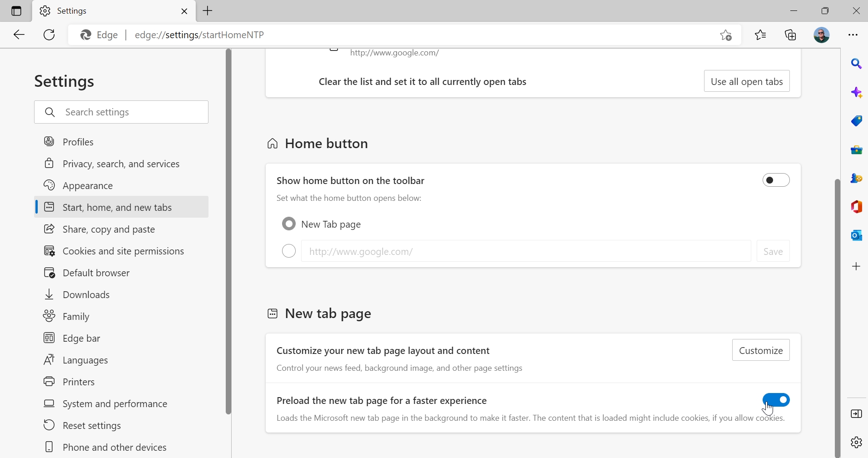Open the Office icon in the sidebar
This screenshot has height=458, width=868.
tap(856, 207)
